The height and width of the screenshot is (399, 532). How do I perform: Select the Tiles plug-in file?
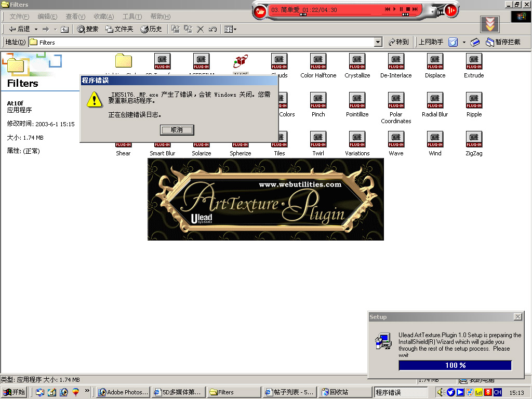(280, 153)
